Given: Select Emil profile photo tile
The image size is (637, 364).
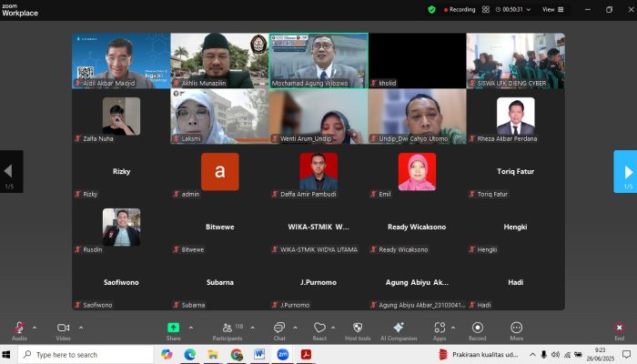Looking at the screenshot, I should 417,171.
